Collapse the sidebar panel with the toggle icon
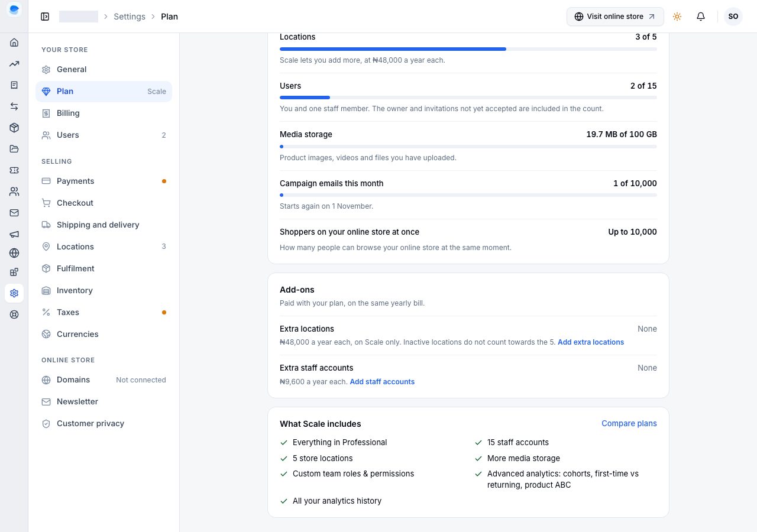The height and width of the screenshot is (532, 757). point(45,17)
